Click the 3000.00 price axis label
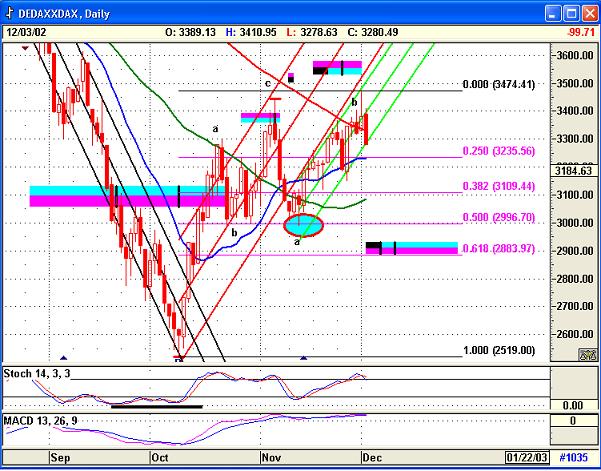 576,223
